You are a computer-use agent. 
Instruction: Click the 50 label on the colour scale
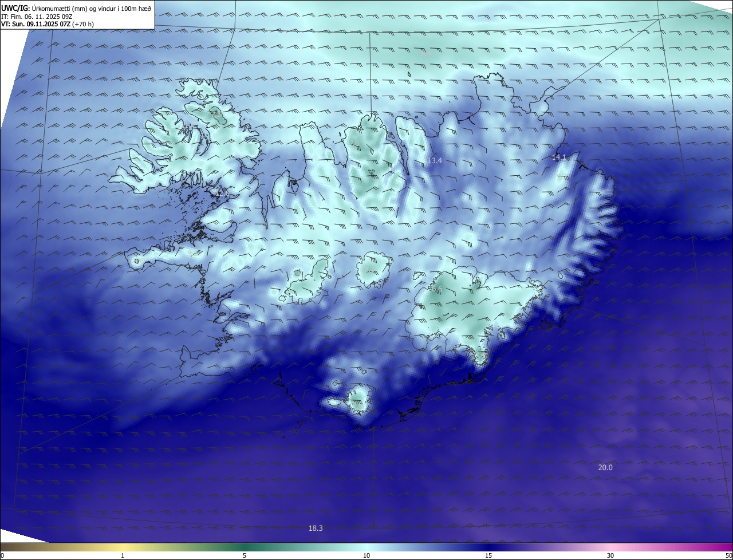point(728,555)
